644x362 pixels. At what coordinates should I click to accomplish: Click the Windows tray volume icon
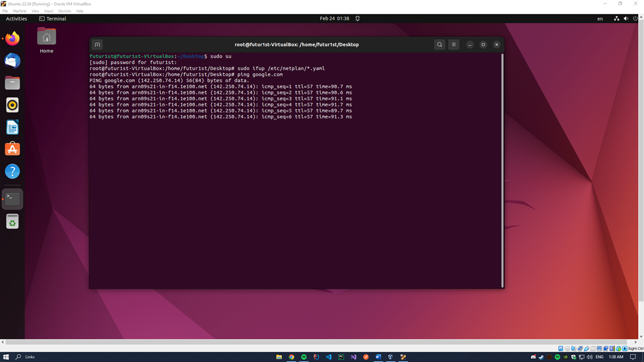point(589,357)
